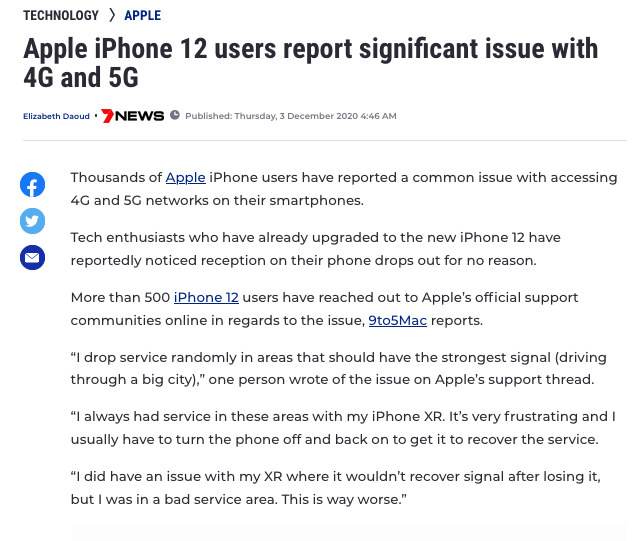Share article via Twitter icon
This screenshot has height=541, width=635.
click(32, 221)
